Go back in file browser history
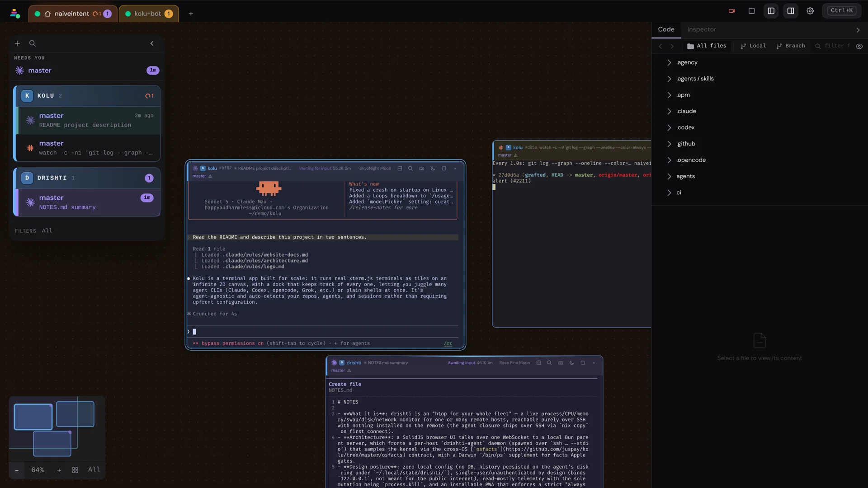The width and height of the screenshot is (868, 488). pyautogui.click(x=660, y=46)
